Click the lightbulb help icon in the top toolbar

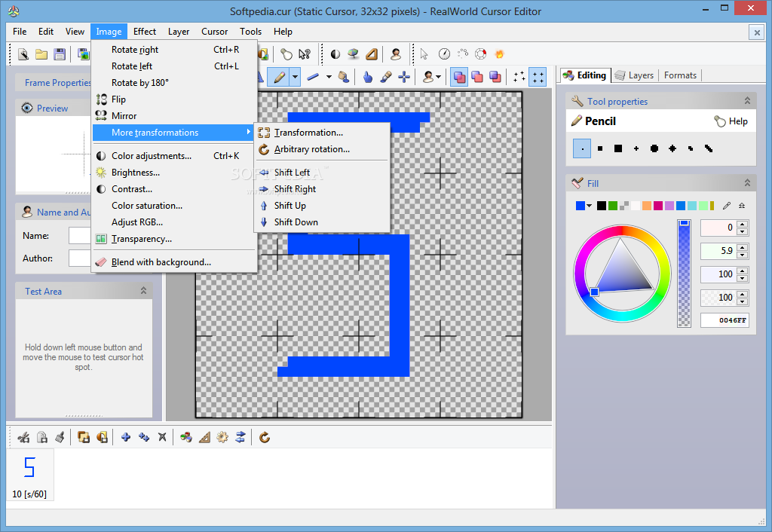click(286, 54)
